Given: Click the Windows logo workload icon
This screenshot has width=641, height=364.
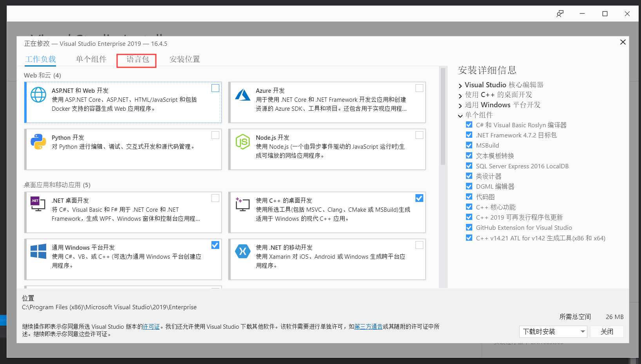Looking at the screenshot, I should 38,251.
